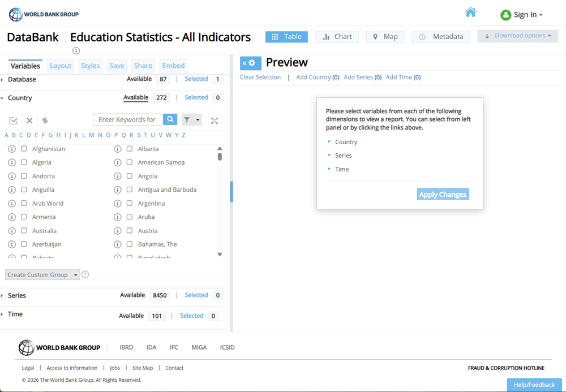This screenshot has height=392, width=566.
Task: Open the Share tab
Action: pyautogui.click(x=143, y=66)
